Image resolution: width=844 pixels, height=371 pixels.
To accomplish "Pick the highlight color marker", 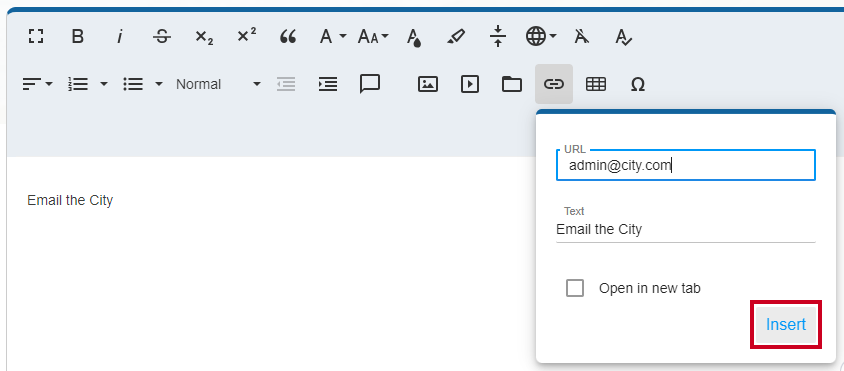I will tap(456, 37).
